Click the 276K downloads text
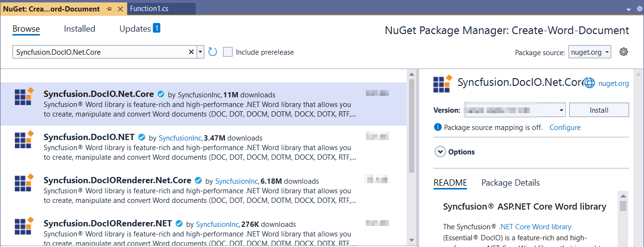 [269, 224]
